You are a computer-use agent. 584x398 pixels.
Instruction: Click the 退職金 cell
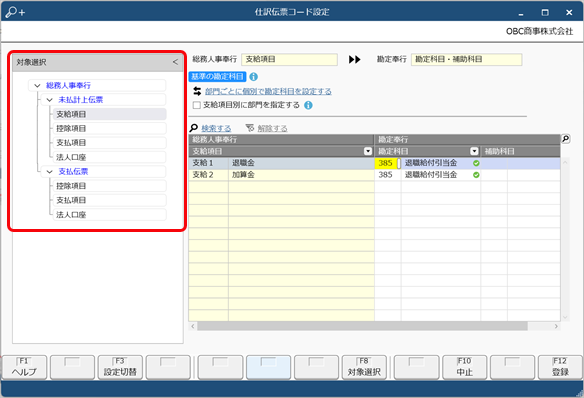pos(301,163)
